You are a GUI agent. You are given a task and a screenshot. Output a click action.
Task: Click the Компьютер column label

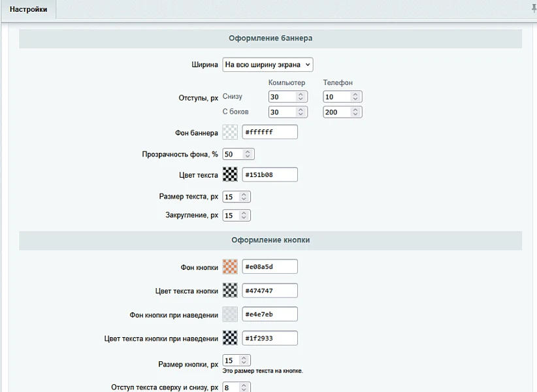tap(287, 83)
